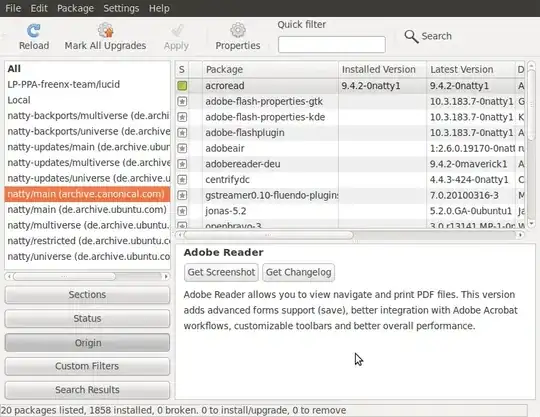
Task: Switch to Sections filter view
Action: tap(87, 295)
